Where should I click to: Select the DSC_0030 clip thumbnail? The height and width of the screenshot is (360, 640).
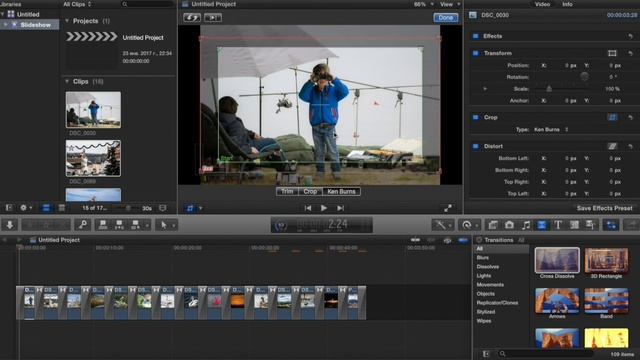(93, 110)
